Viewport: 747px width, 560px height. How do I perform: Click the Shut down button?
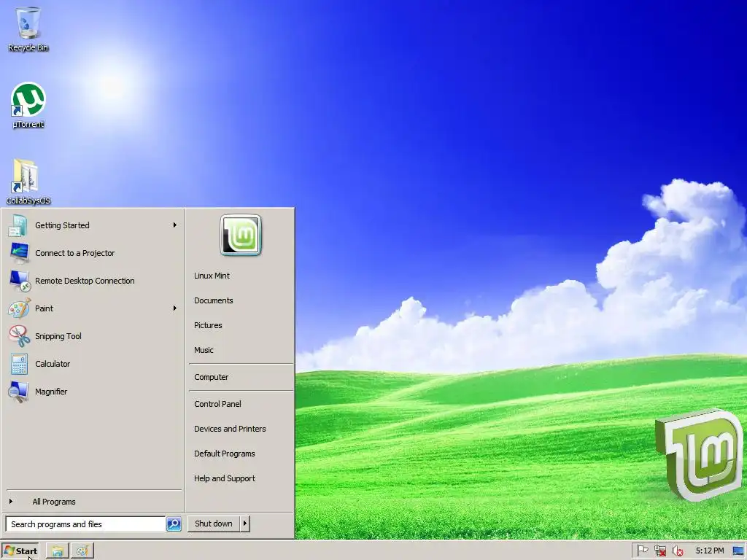click(x=214, y=524)
